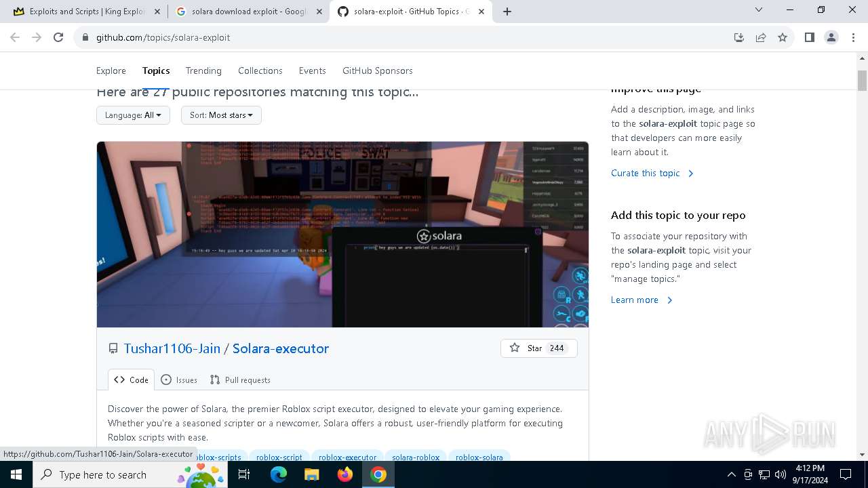Open the Trending page
Viewport: 868px width, 488px height.
tap(203, 70)
